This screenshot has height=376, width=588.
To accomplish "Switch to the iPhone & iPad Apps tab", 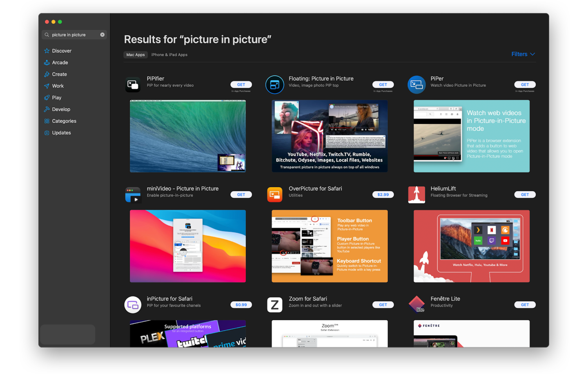I will tap(169, 54).
